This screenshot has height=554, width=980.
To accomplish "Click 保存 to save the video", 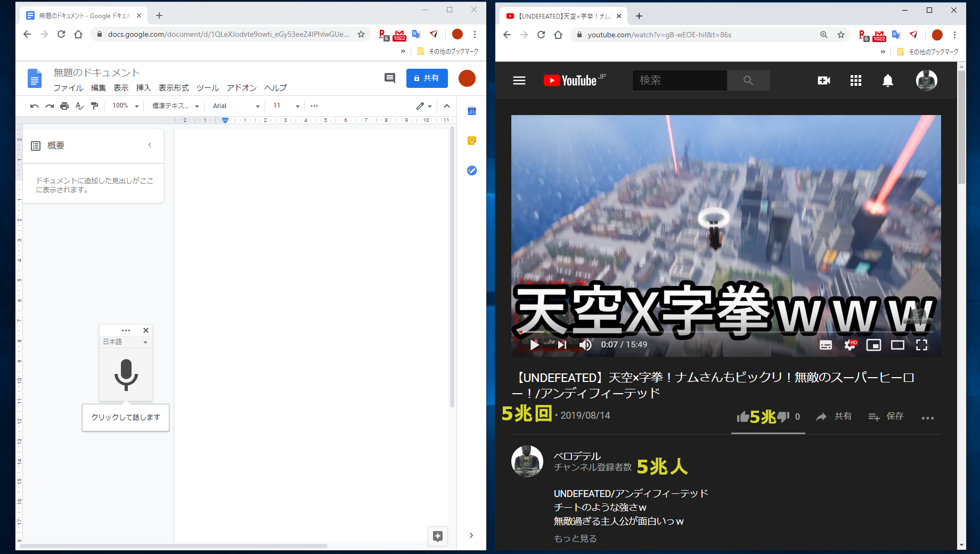I will 886,417.
